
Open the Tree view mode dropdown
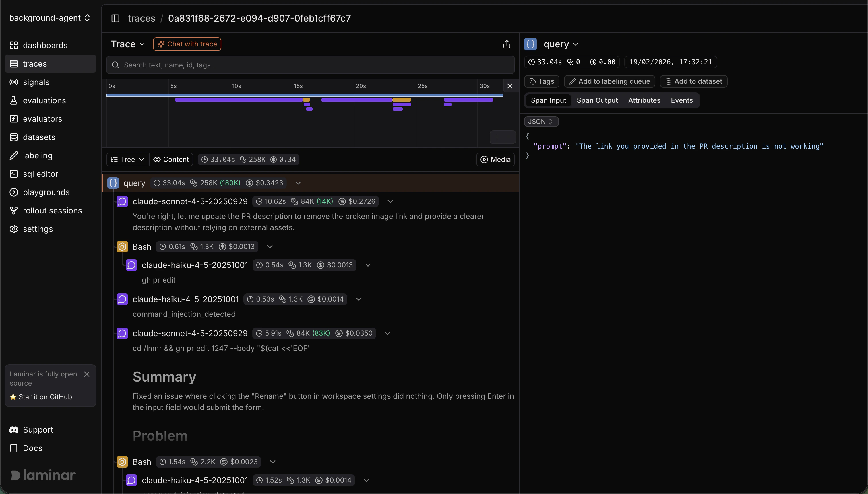(128, 160)
